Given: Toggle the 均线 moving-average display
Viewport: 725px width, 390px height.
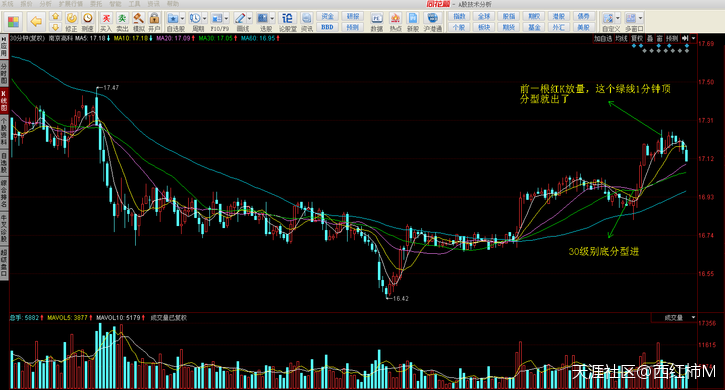Looking at the screenshot, I should [621, 38].
